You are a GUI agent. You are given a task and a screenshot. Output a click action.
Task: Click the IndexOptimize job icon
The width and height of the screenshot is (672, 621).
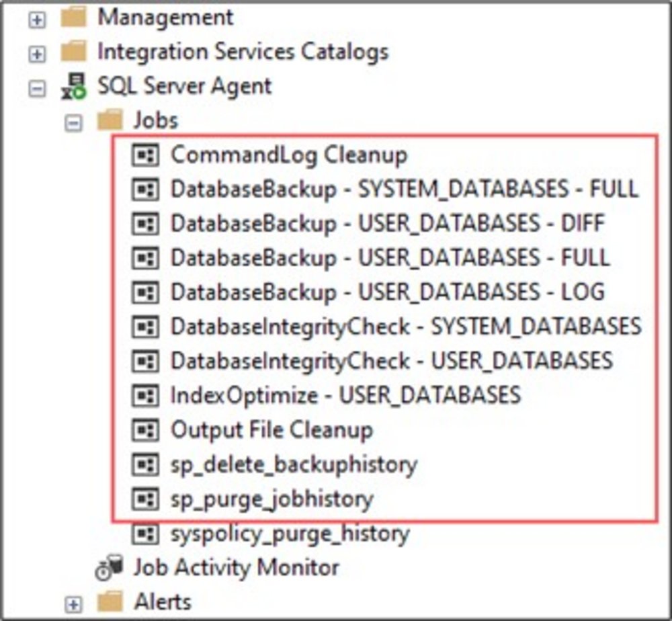[x=145, y=395]
